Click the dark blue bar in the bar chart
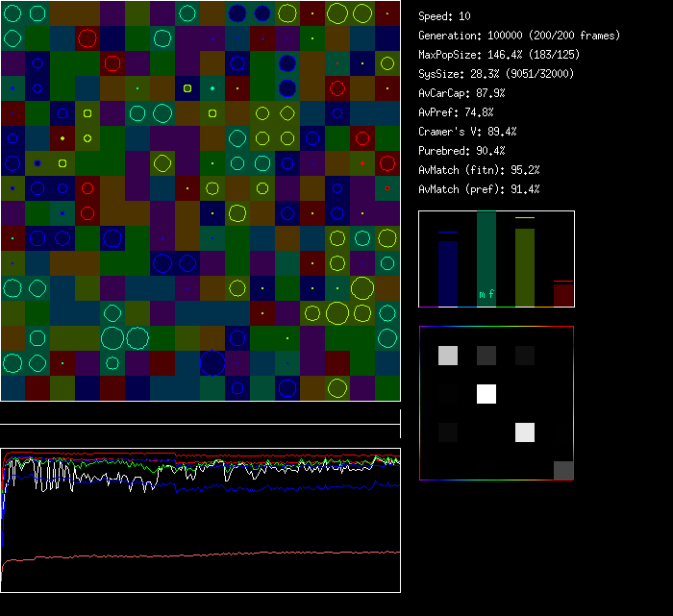 [x=448, y=274]
